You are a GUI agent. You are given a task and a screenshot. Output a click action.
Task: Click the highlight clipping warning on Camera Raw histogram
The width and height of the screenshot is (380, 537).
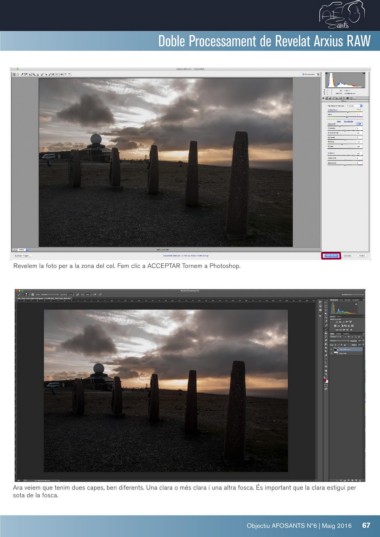(364, 73)
